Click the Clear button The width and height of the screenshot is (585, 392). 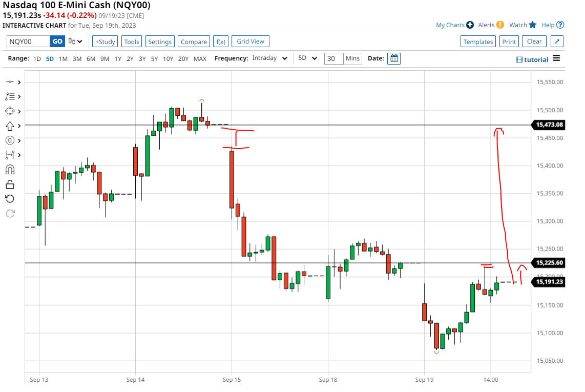point(534,42)
